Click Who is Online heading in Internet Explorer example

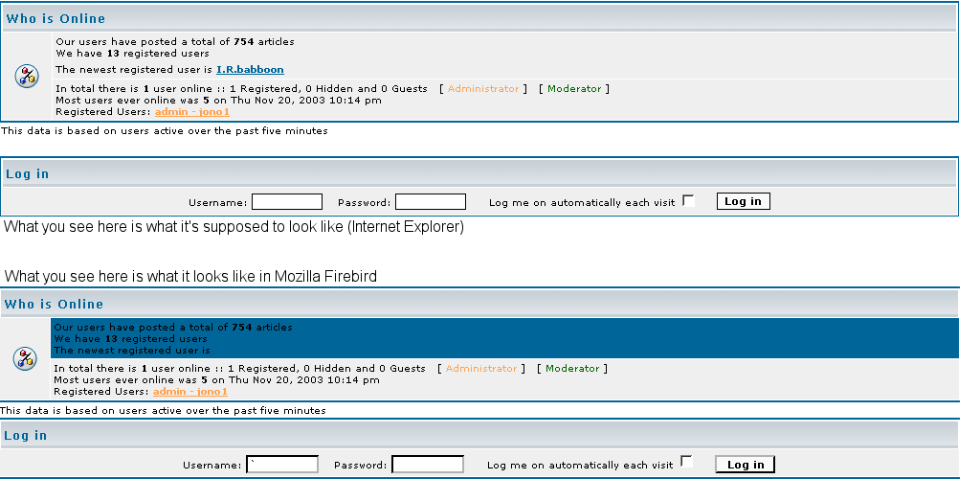click(x=56, y=18)
